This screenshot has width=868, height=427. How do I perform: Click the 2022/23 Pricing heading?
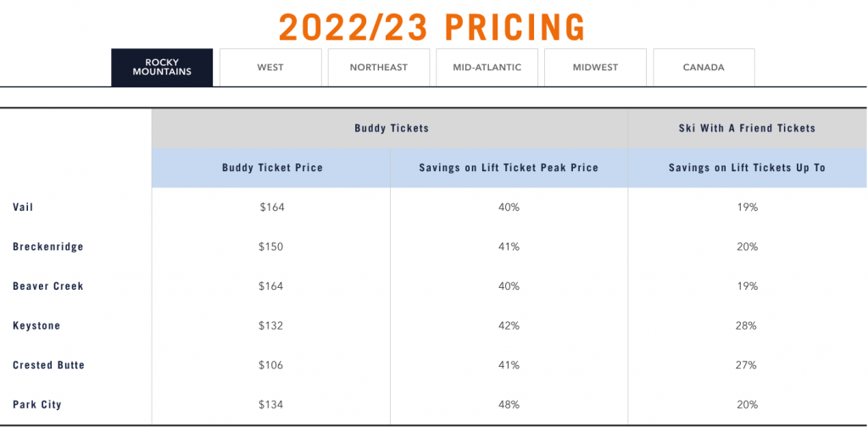(x=432, y=27)
